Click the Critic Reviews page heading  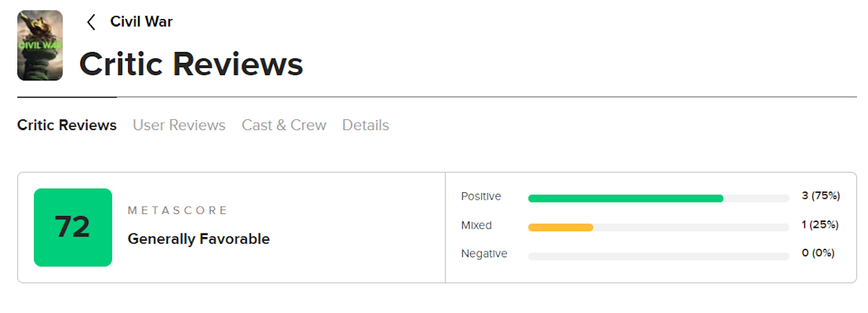click(191, 64)
